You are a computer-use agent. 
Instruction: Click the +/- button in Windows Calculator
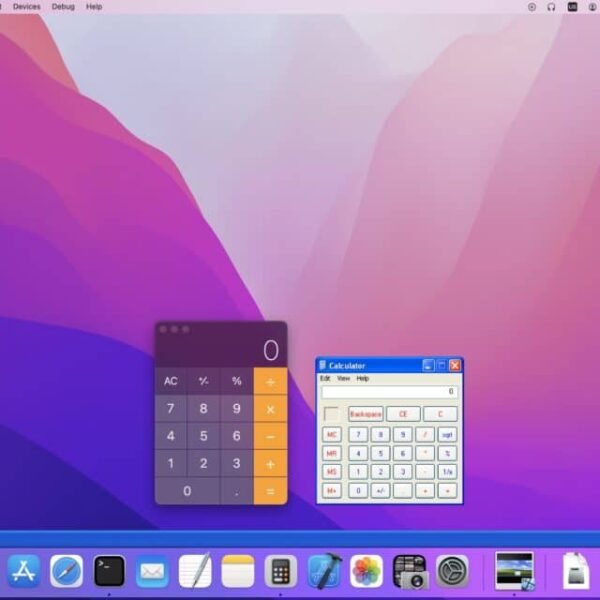(380, 491)
